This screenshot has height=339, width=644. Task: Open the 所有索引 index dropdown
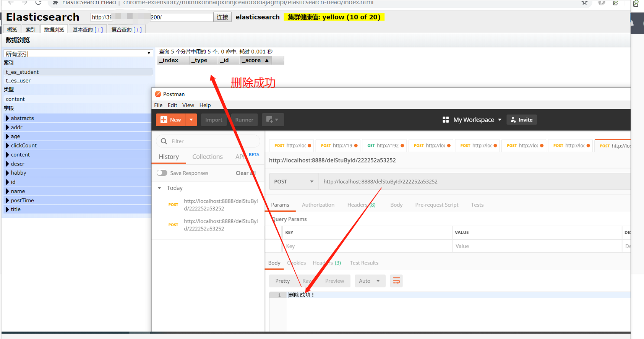point(78,53)
